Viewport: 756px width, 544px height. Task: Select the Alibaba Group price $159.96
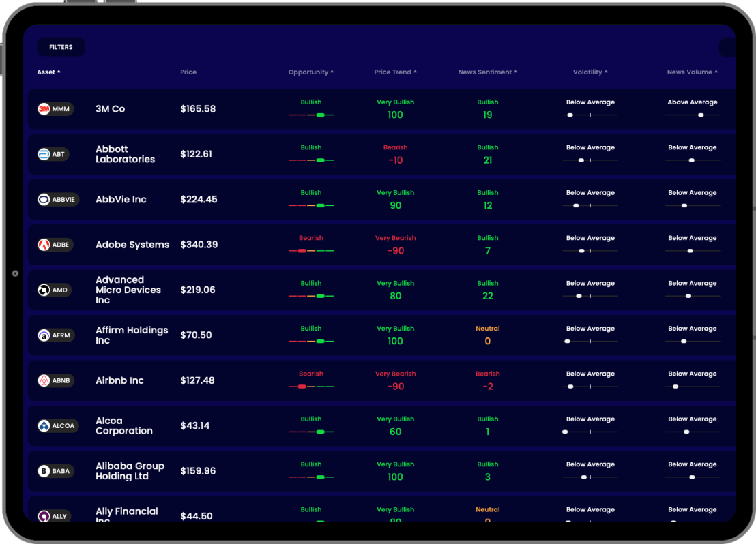(x=198, y=471)
